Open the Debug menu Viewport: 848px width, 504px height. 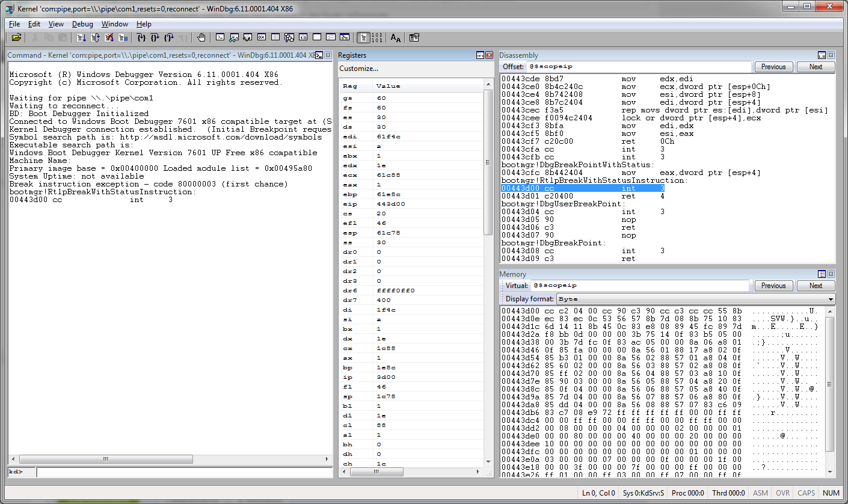point(82,24)
